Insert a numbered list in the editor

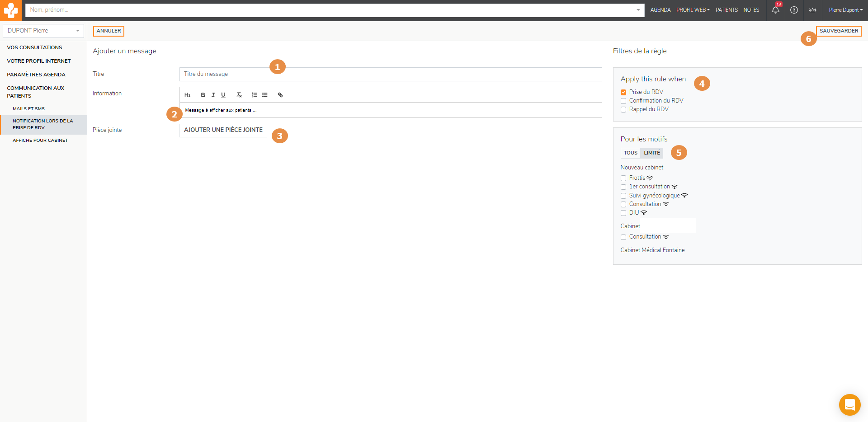pos(255,95)
